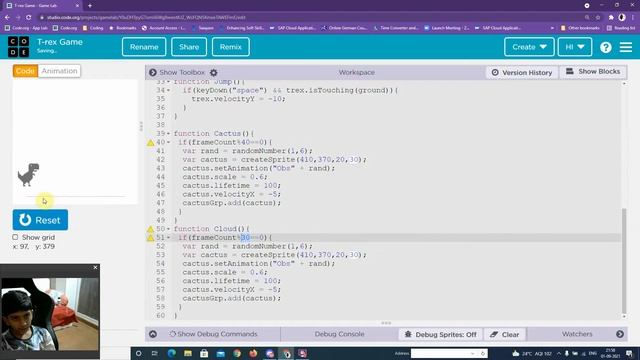Rename the T-rex Game project
640x360 pixels.
click(144, 47)
